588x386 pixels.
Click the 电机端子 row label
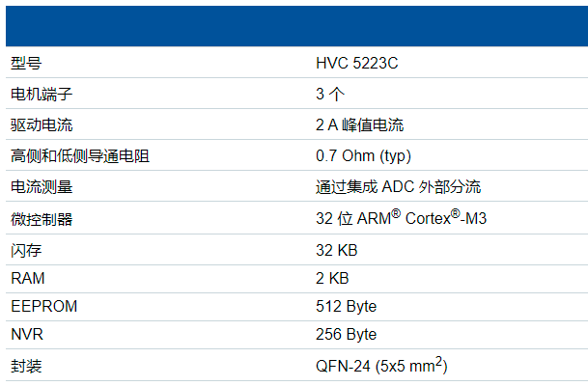click(x=41, y=94)
